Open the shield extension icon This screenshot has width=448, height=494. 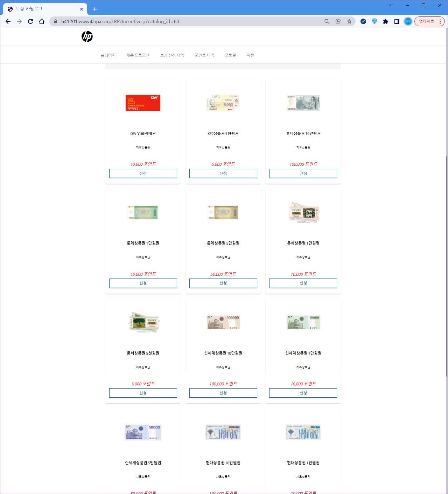pyautogui.click(x=374, y=21)
